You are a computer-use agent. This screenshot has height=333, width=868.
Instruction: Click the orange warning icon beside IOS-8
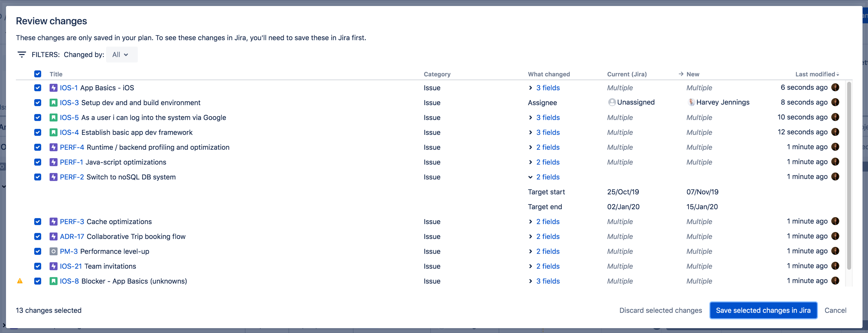click(x=20, y=281)
